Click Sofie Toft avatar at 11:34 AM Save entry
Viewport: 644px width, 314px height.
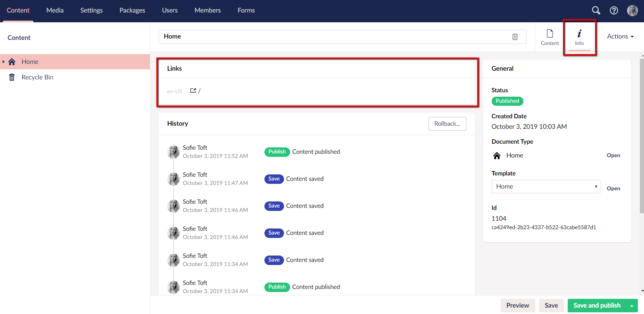pos(174,260)
